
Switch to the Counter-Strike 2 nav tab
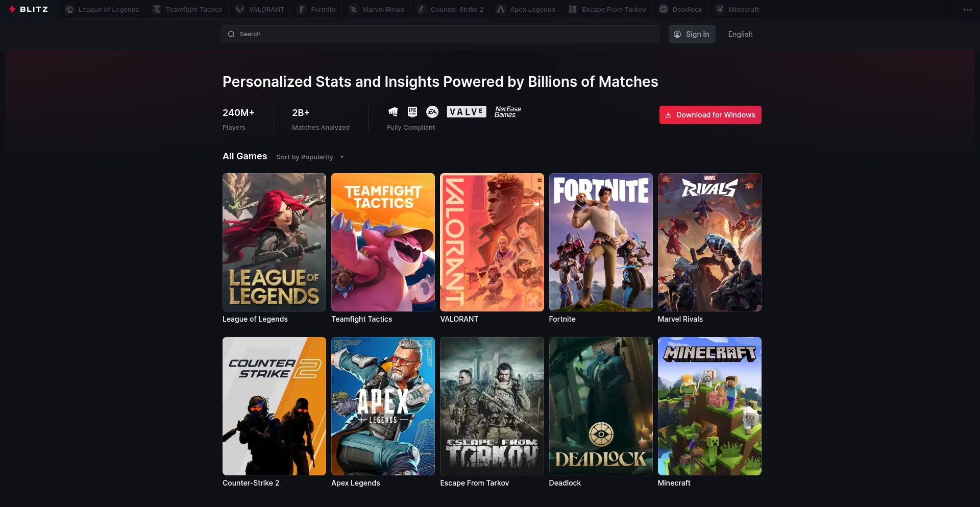(450, 9)
